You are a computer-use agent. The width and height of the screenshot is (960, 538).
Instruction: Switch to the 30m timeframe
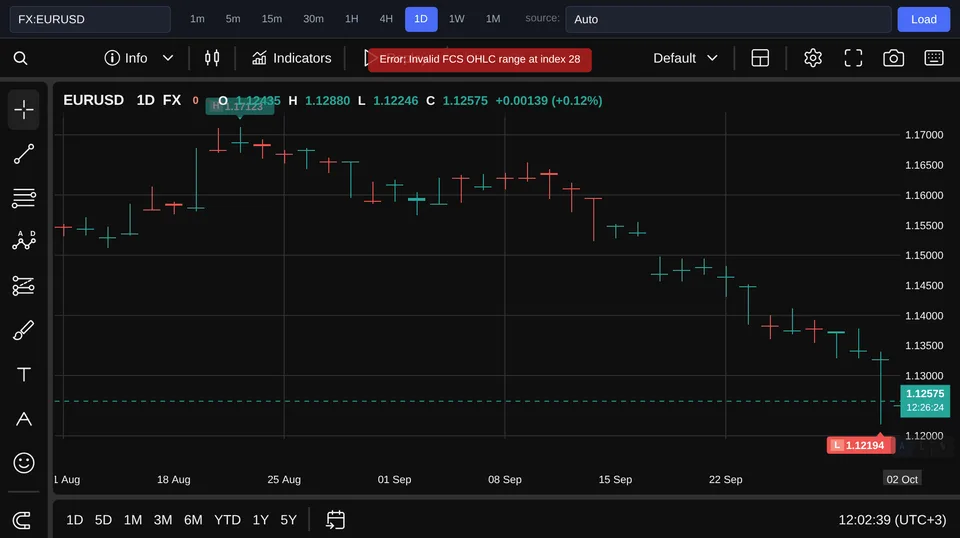coord(313,19)
